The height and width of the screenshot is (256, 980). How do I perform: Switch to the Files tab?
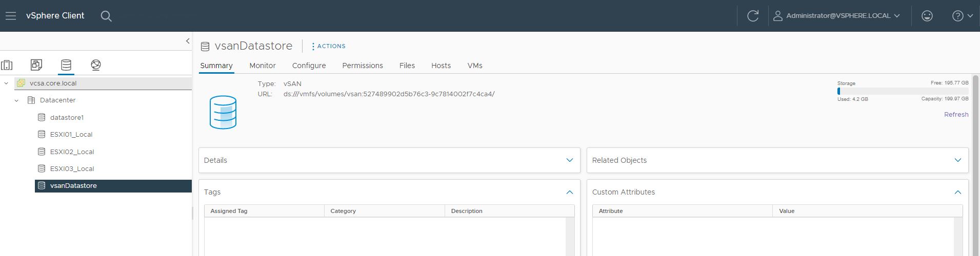(407, 66)
